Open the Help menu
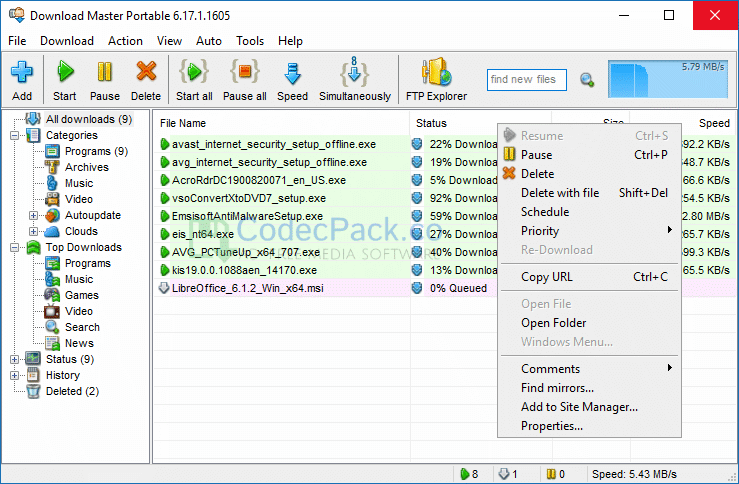 click(x=290, y=41)
